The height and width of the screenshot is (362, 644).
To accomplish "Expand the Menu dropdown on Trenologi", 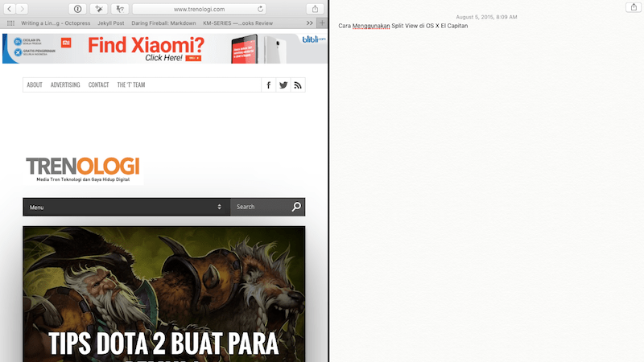I will tap(126, 207).
